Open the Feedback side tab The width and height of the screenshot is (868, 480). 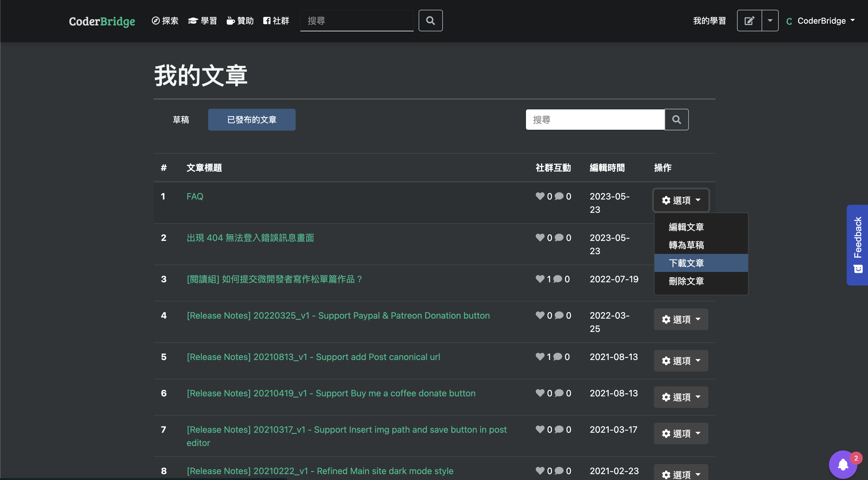pyautogui.click(x=857, y=245)
